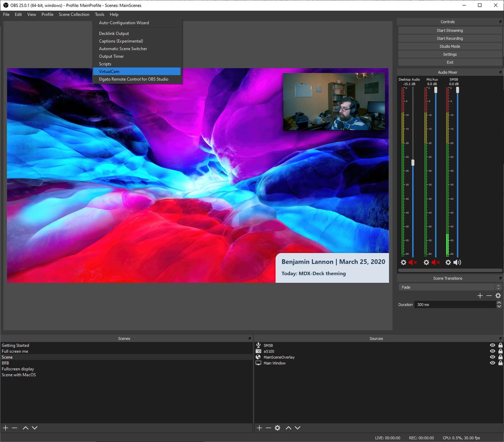Hide the MainSceneOverlay source
Image resolution: width=504 pixels, height=442 pixels.
click(492, 357)
